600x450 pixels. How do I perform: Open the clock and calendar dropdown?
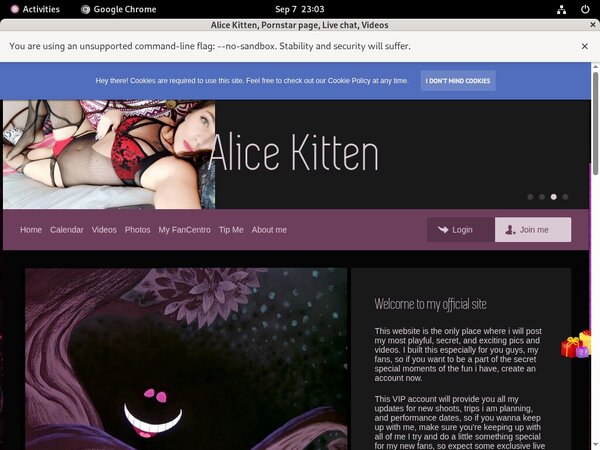(299, 9)
